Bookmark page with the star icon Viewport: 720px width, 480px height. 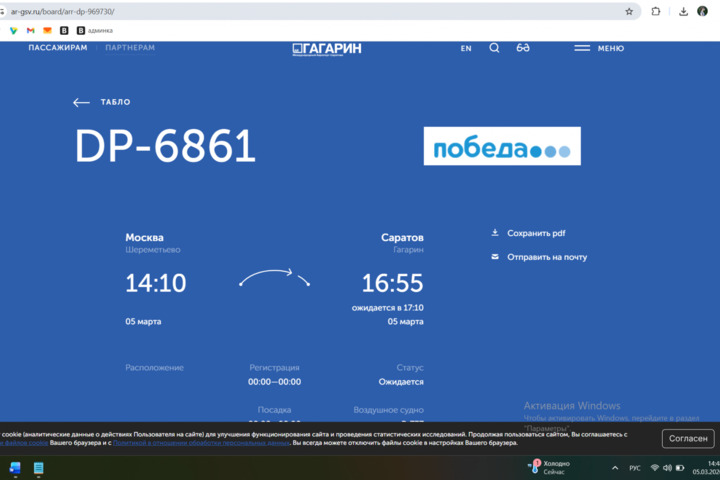tap(629, 11)
